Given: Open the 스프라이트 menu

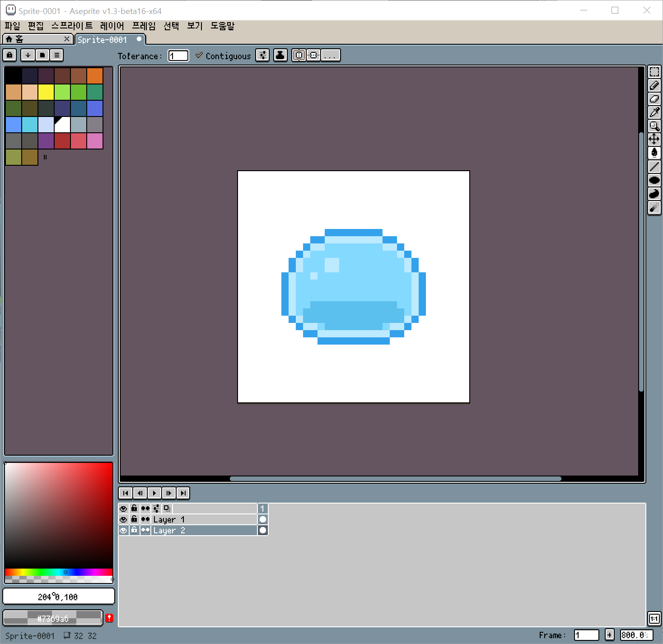Looking at the screenshot, I should 72,26.
